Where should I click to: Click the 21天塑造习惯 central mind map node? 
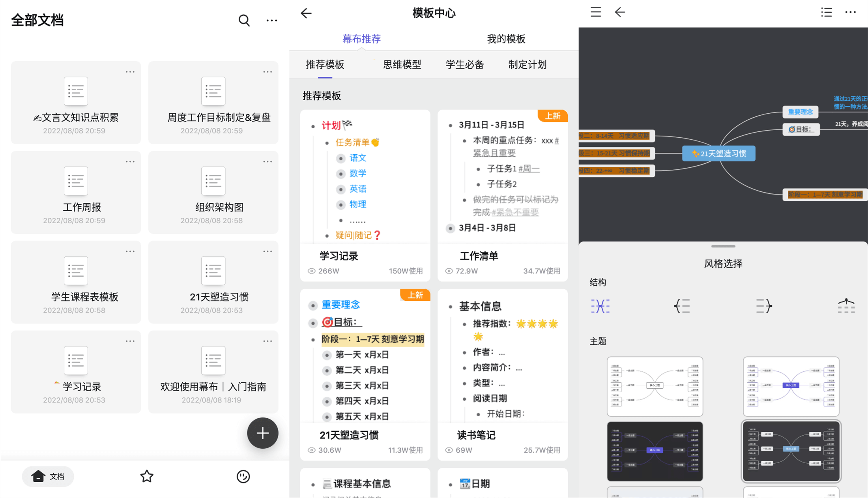click(x=719, y=154)
